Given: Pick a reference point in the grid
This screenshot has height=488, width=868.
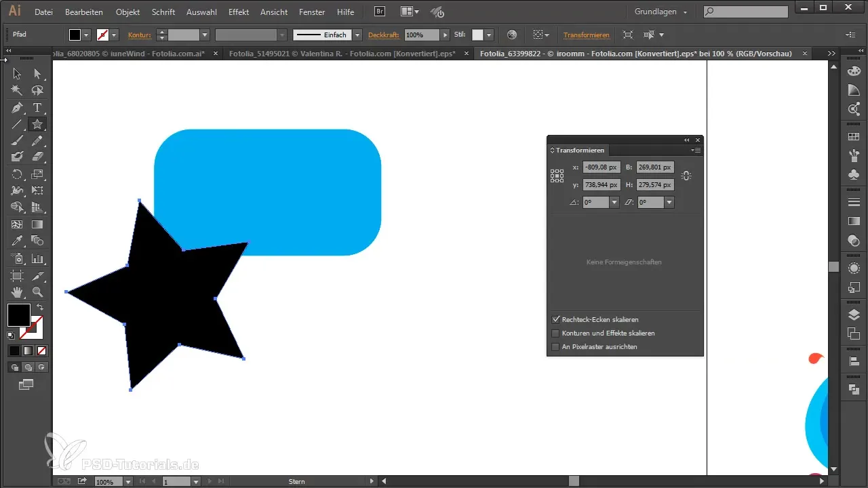Looking at the screenshot, I should click(x=557, y=176).
